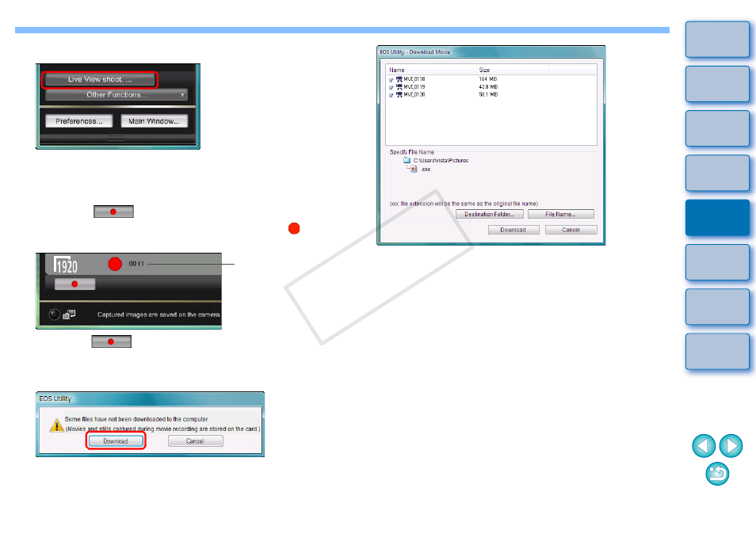Open the Preferences button

click(79, 121)
